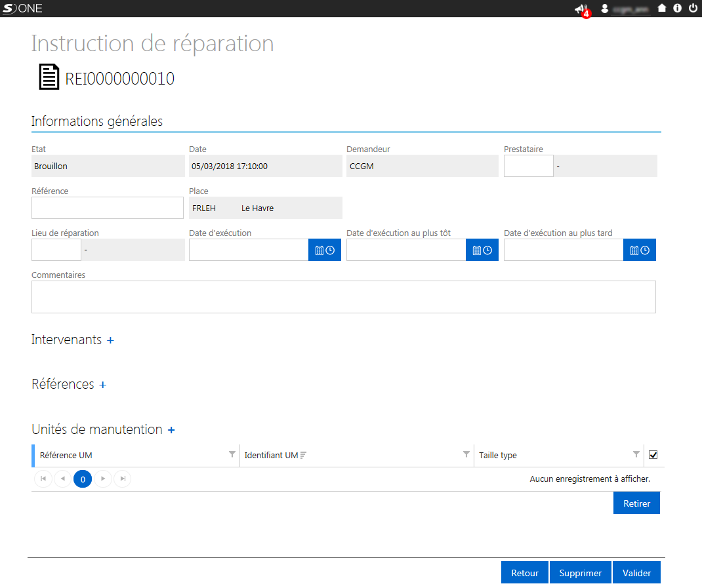Click the power logout icon
Image resolution: width=702 pixels, height=588 pixels.
693,8
